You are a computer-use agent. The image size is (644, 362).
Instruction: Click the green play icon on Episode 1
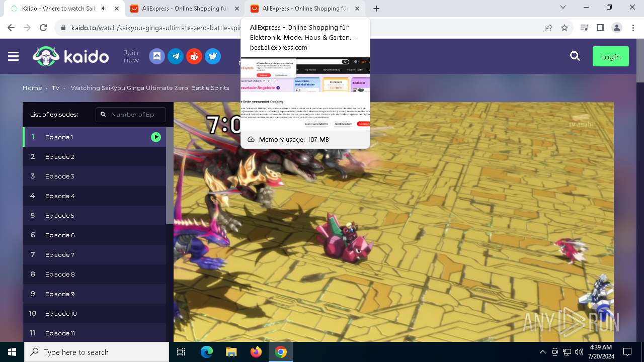(156, 137)
